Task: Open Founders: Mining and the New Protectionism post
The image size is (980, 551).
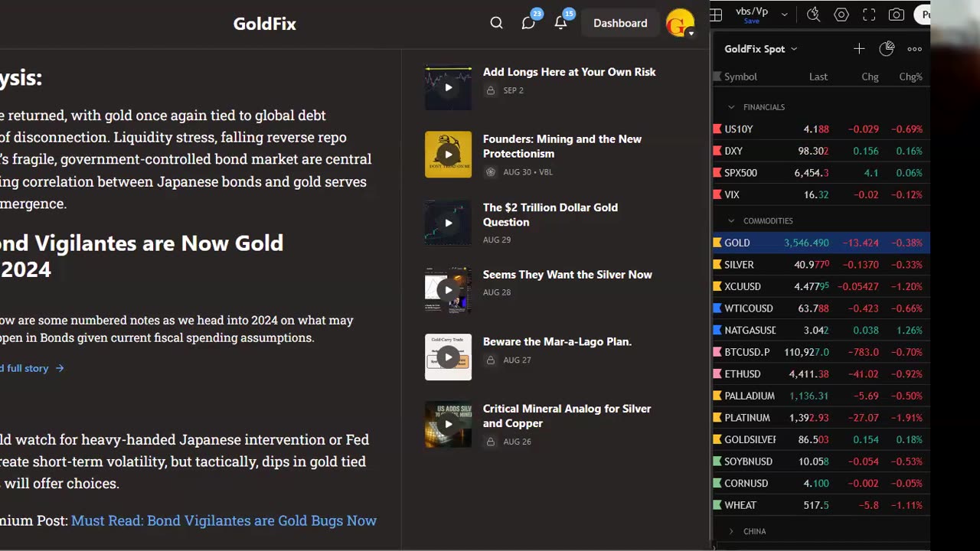Action: [562, 146]
